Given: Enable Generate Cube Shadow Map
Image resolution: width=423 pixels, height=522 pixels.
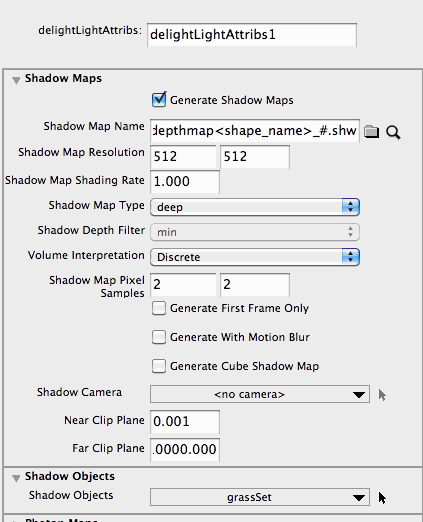Looking at the screenshot, I should 159,366.
